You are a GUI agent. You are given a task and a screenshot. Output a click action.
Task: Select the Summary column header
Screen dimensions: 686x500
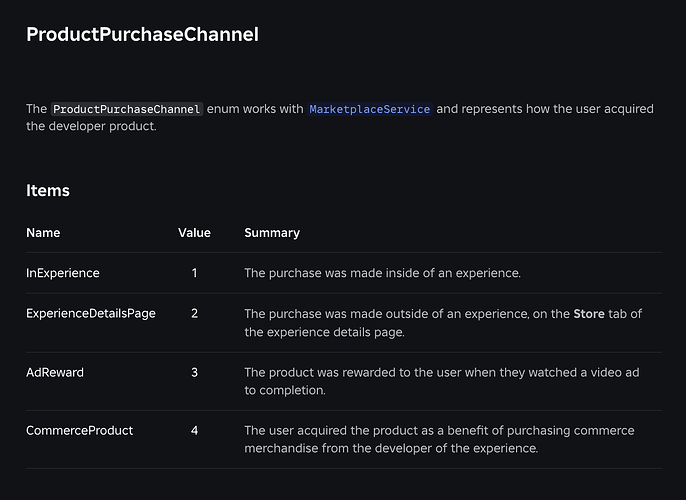[x=272, y=233]
